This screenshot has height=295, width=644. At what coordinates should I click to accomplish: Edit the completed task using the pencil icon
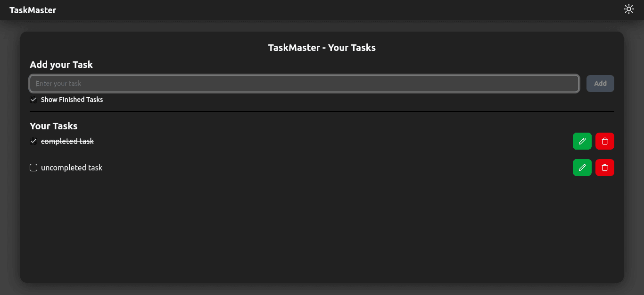pyautogui.click(x=582, y=141)
